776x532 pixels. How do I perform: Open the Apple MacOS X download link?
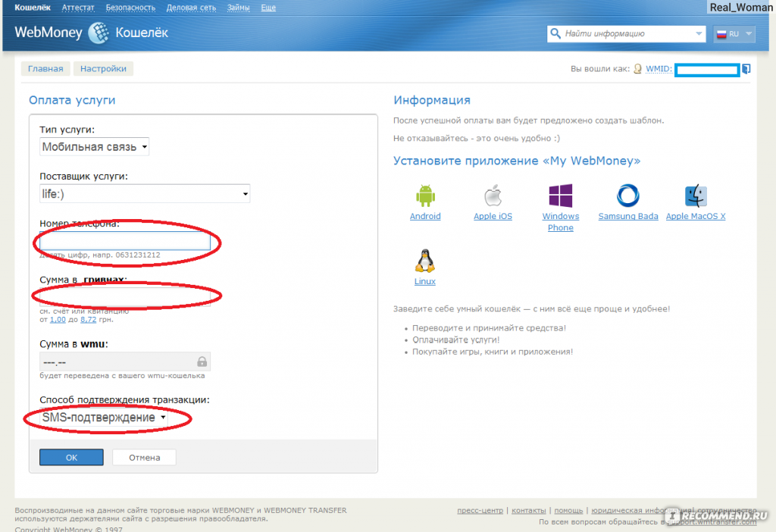[x=696, y=216]
